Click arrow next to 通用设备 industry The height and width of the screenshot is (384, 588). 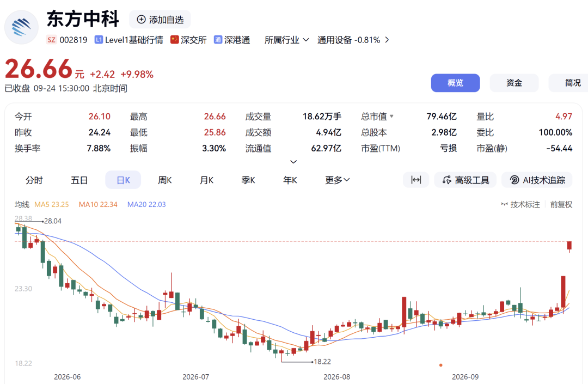click(x=387, y=40)
